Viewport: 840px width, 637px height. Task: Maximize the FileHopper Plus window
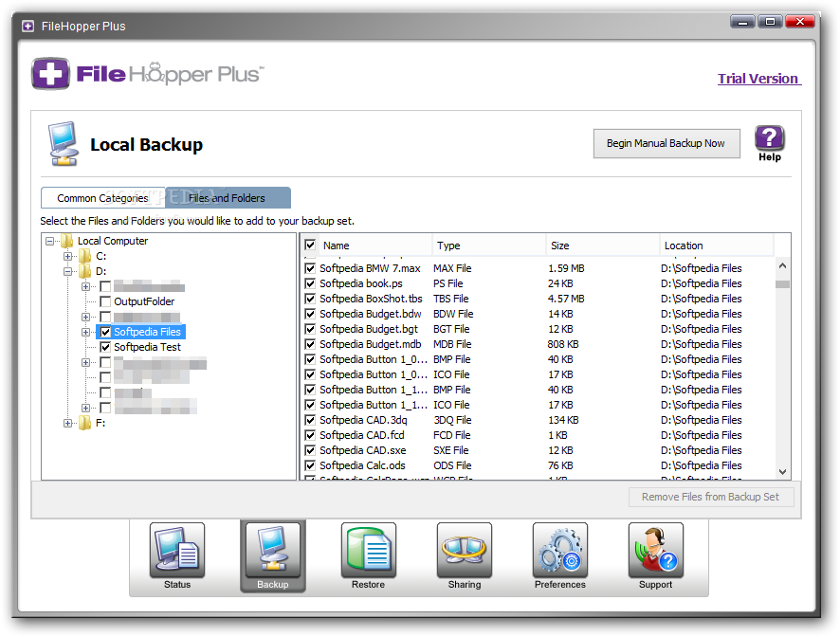770,22
